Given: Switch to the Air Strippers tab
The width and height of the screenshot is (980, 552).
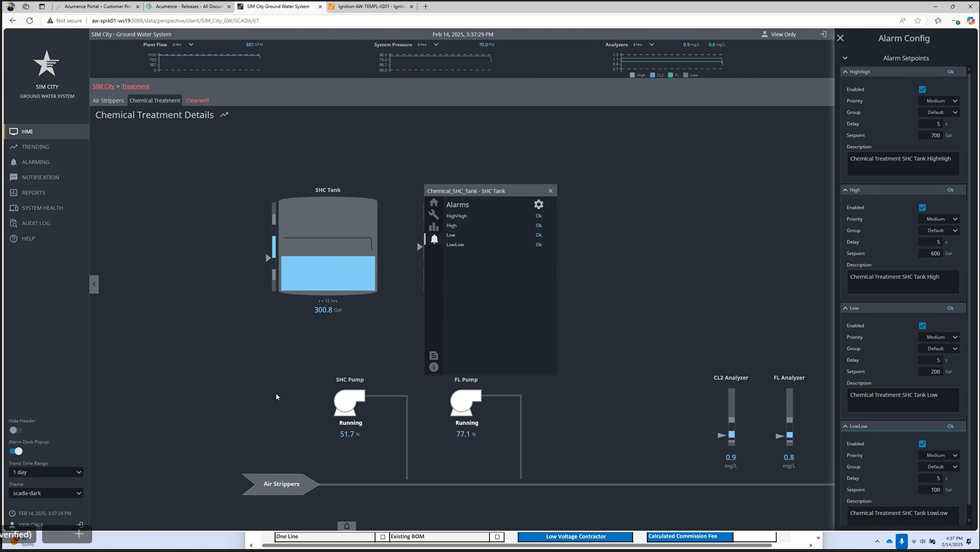Looking at the screenshot, I should click(107, 100).
